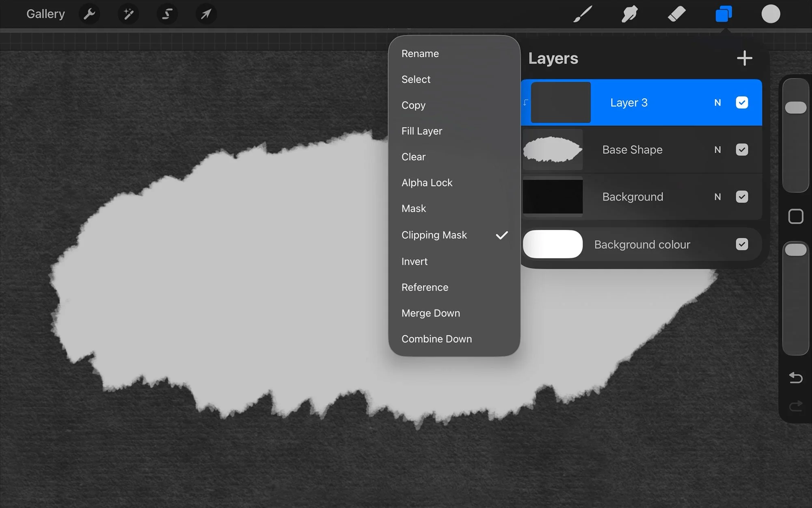812x508 pixels.
Task: Select the Background layer name
Action: pyautogui.click(x=633, y=197)
